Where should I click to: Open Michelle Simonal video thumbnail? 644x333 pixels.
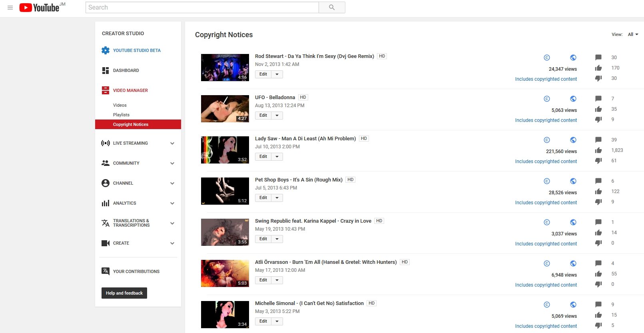tap(225, 315)
